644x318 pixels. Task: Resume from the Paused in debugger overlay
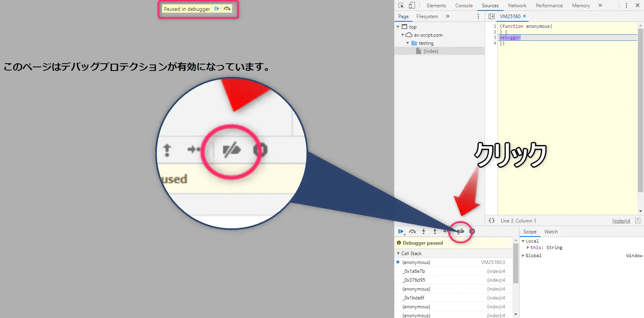pos(217,8)
